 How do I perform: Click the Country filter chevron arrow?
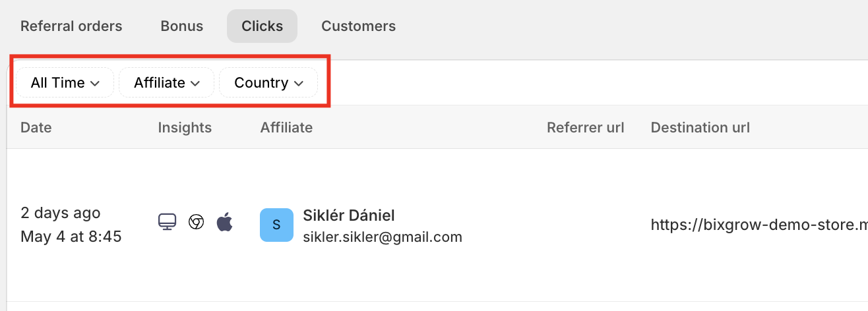(x=299, y=84)
